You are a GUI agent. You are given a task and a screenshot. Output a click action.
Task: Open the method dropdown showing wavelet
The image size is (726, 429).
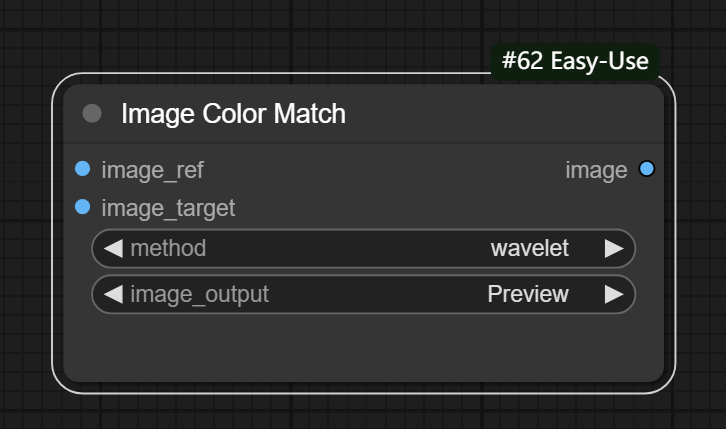[x=529, y=249]
